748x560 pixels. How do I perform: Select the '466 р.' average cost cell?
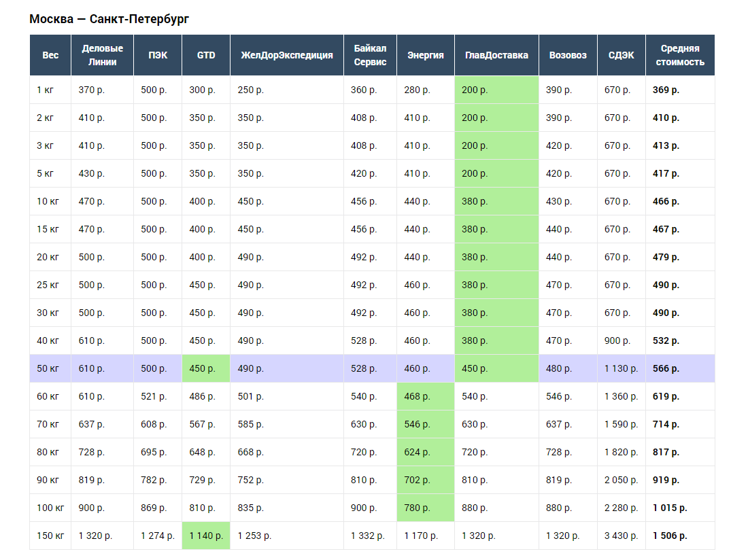[x=680, y=201]
